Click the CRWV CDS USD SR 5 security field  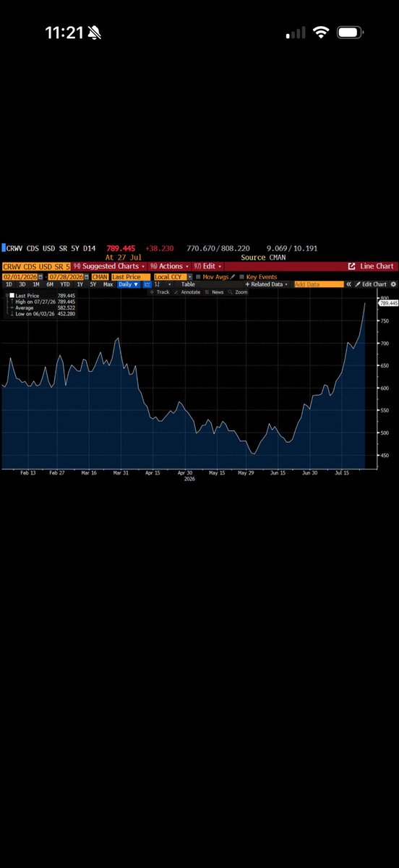36,266
